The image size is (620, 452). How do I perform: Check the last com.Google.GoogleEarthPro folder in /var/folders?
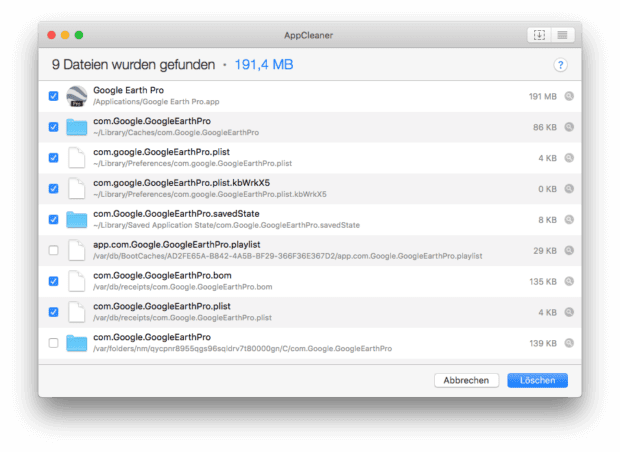[53, 343]
